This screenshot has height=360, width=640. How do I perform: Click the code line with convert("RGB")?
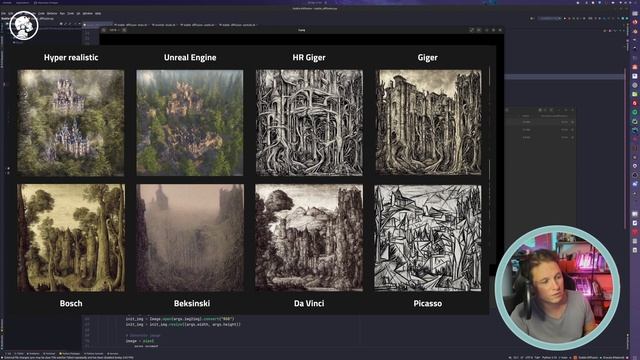click(x=180, y=319)
